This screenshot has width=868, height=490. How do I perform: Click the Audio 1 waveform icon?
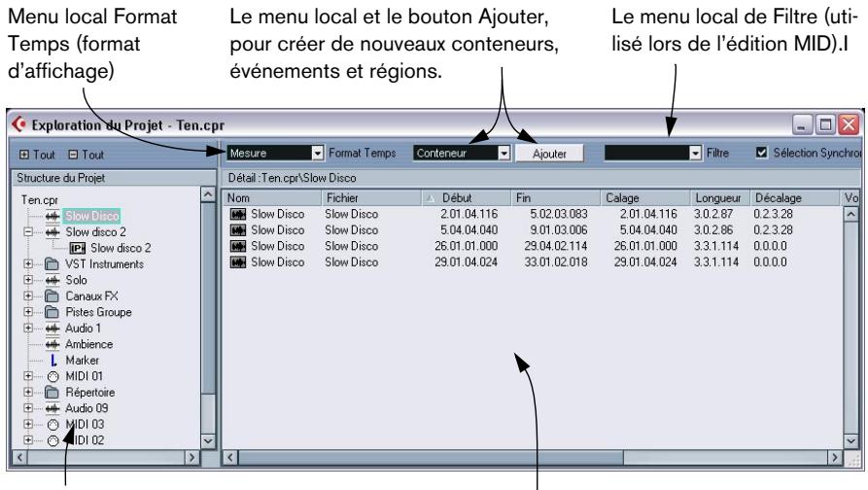[52, 329]
